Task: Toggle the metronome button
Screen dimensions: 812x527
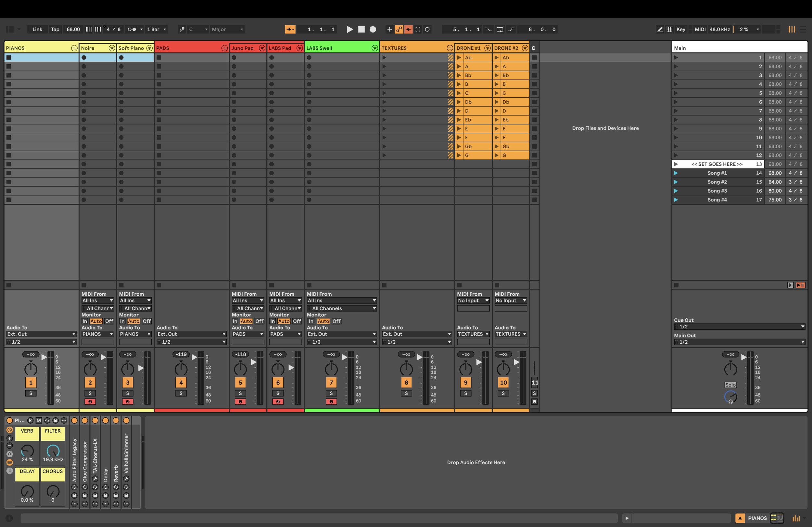Action: [x=132, y=29]
